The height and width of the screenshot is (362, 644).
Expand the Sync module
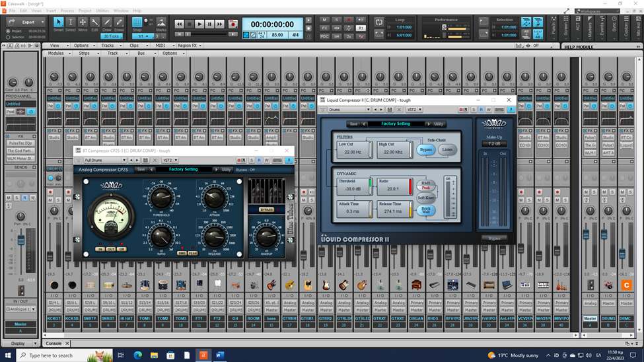[x=614, y=27]
